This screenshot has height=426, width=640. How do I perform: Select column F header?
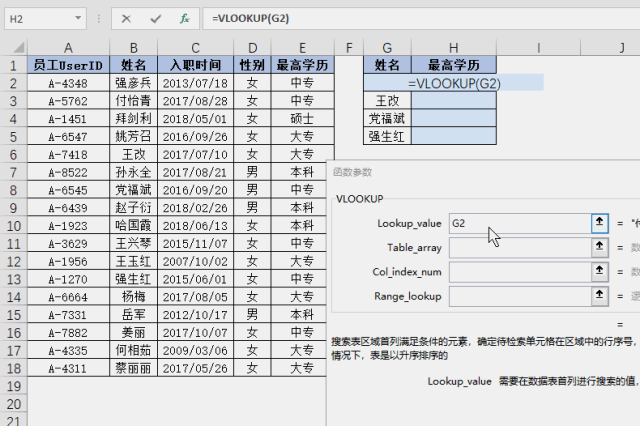click(349, 48)
